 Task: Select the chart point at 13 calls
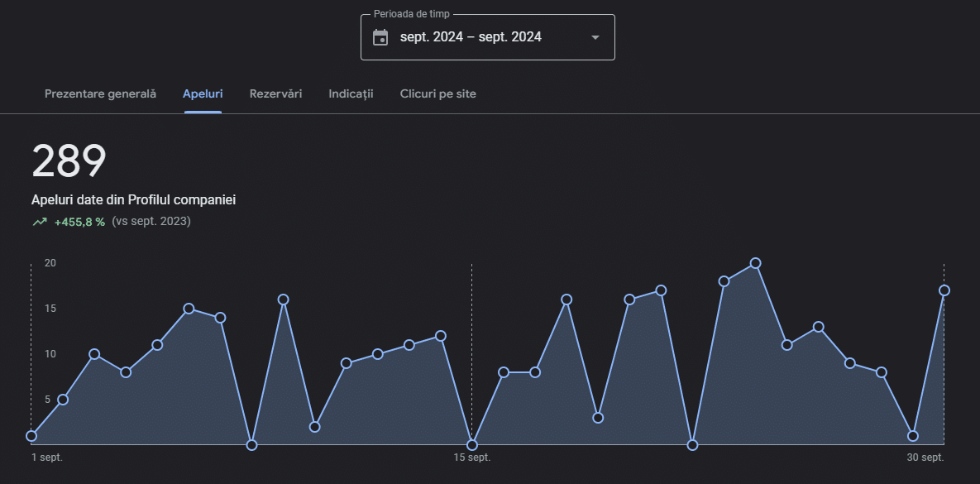[x=818, y=327]
